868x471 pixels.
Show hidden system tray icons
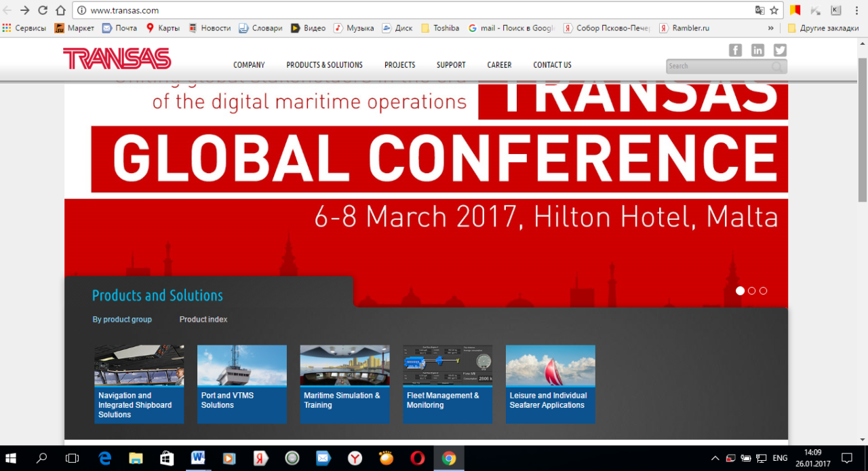[714, 458]
